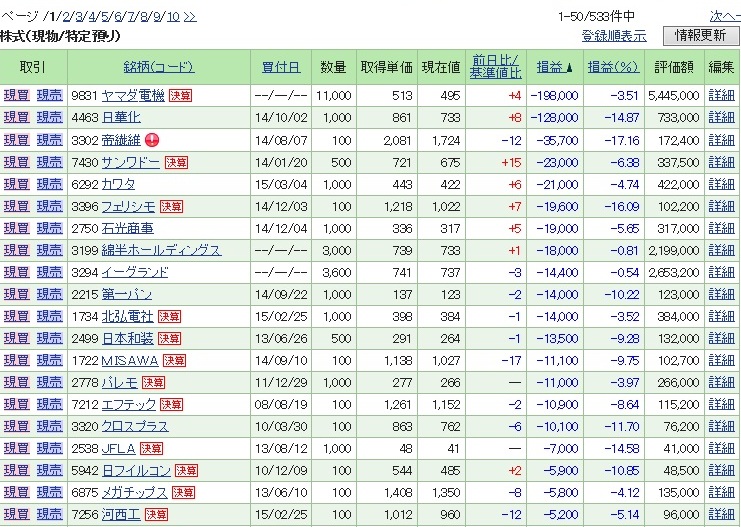
Task: Click the 決算 badge beside 河西工
Action: click(x=156, y=514)
